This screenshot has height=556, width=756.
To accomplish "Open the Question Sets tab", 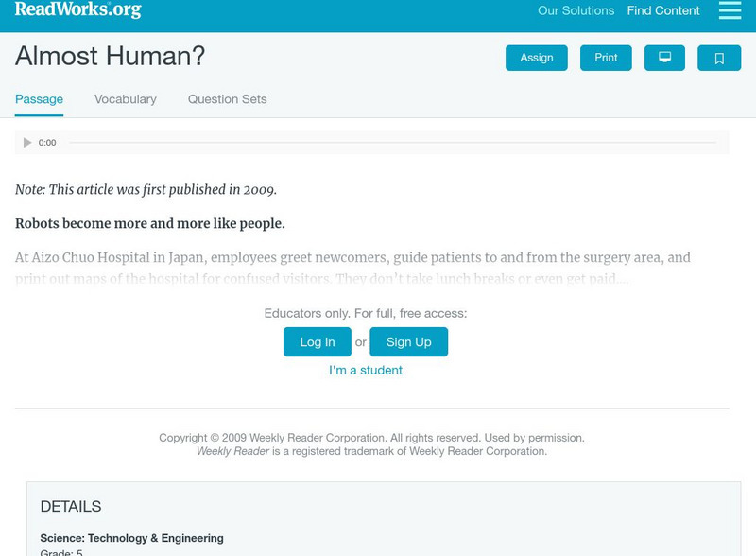I will pos(227,99).
